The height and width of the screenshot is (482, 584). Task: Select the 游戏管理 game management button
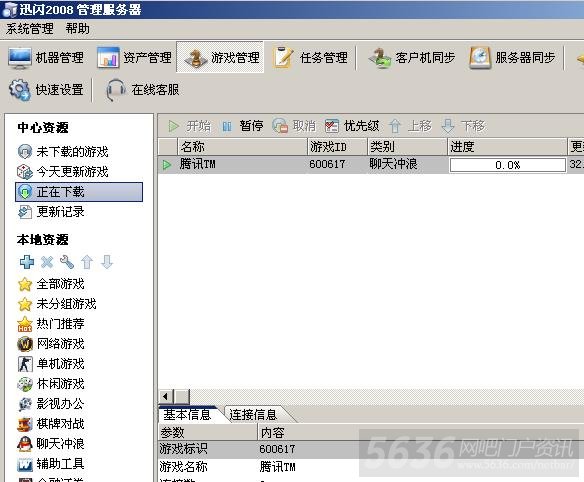(220, 57)
